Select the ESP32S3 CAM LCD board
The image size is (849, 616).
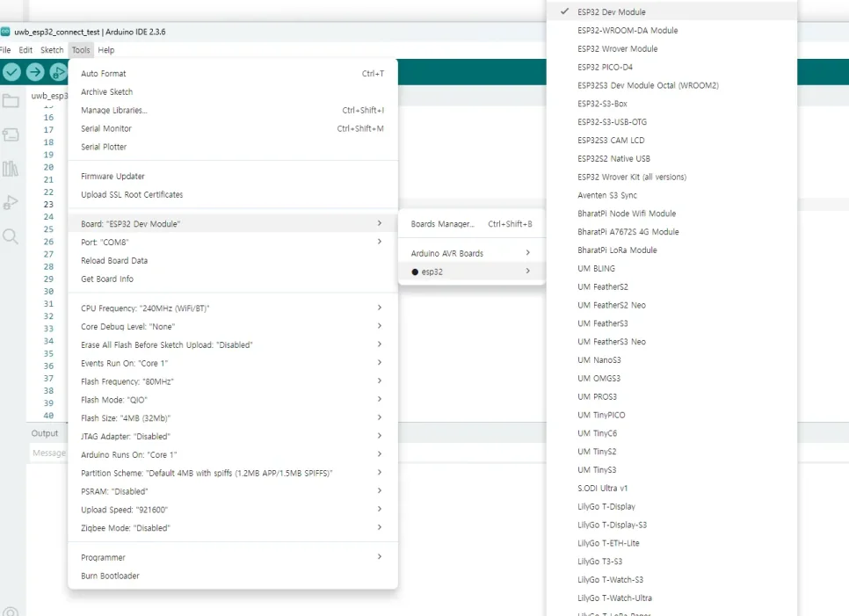tap(671, 141)
